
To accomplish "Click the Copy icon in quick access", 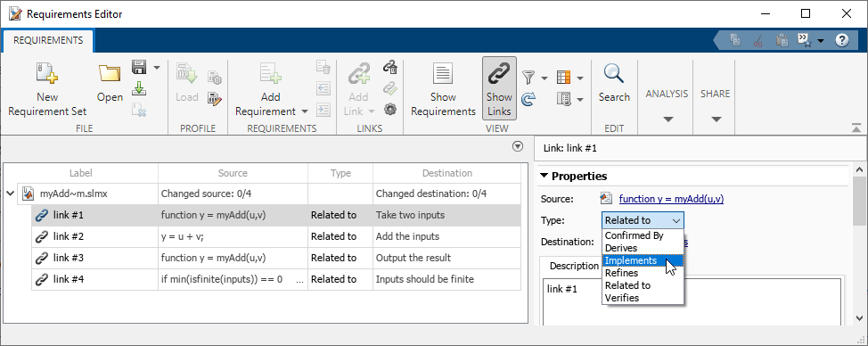I will 735,40.
